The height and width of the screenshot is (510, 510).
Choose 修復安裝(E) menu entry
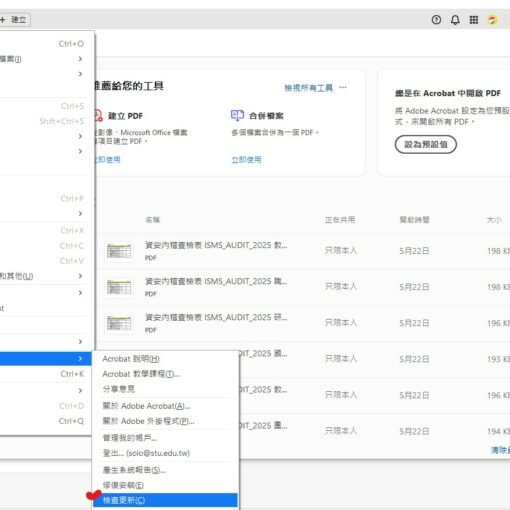click(x=166, y=485)
